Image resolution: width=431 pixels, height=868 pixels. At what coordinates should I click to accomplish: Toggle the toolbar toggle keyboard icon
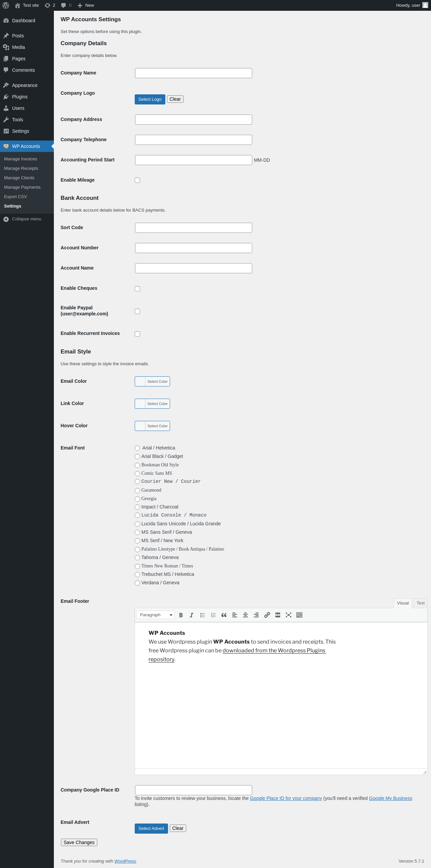[x=299, y=615]
